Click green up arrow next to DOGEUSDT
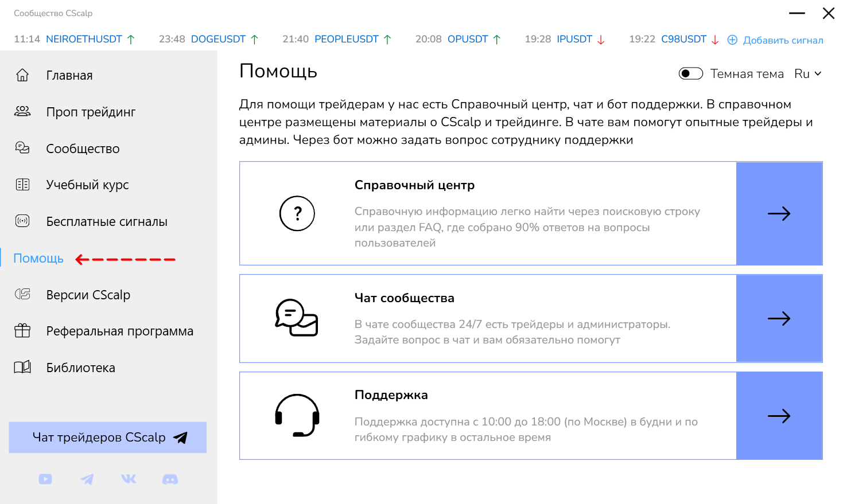843x504 pixels. point(255,39)
